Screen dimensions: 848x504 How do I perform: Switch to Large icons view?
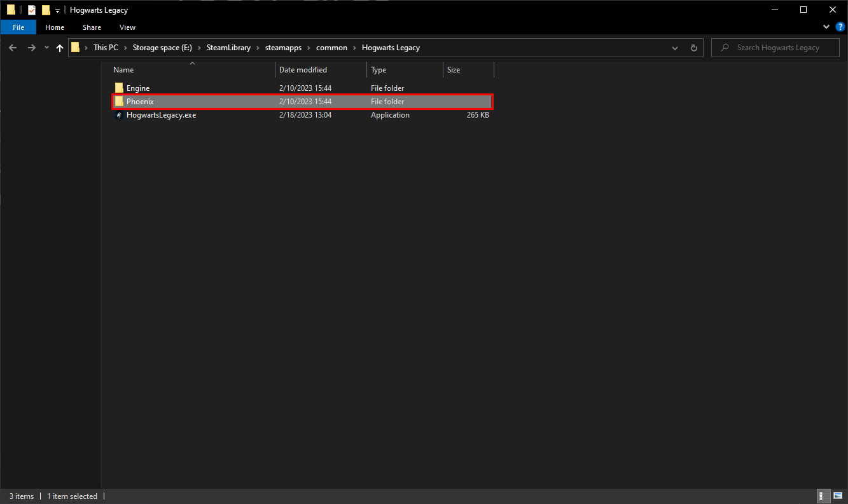838,496
